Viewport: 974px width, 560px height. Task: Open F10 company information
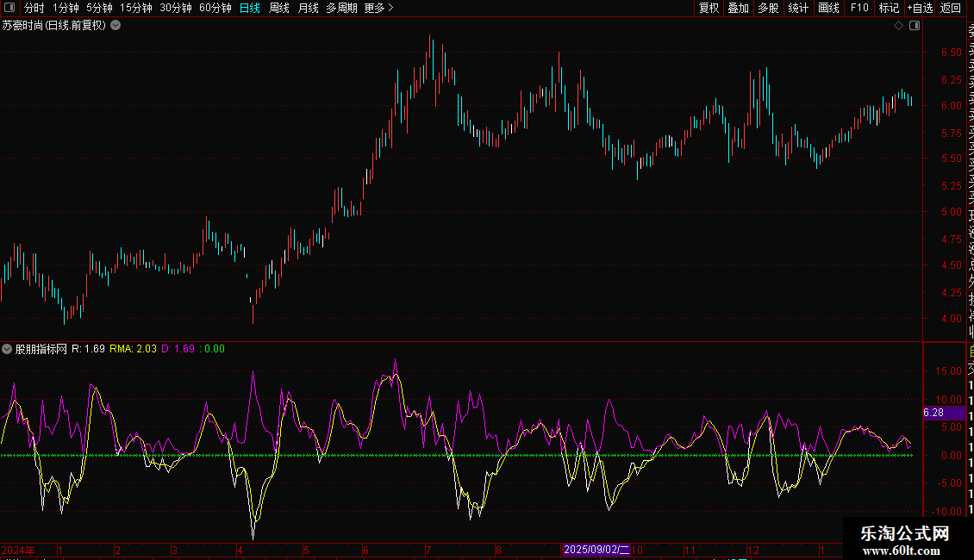pyautogui.click(x=859, y=8)
